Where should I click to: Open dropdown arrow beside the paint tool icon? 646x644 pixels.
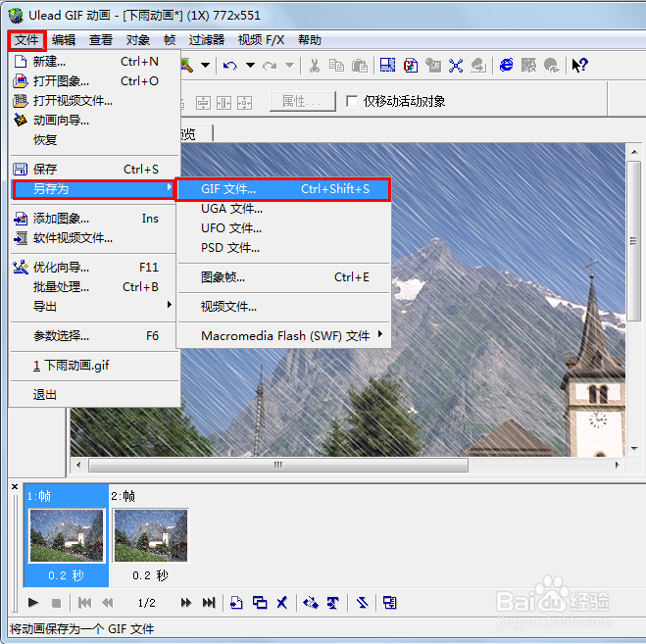point(205,65)
